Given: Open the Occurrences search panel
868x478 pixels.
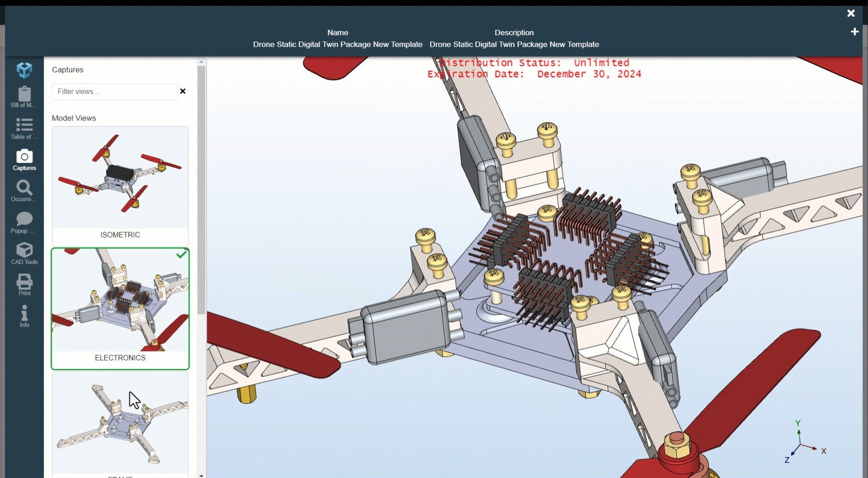Looking at the screenshot, I should pyautogui.click(x=24, y=190).
